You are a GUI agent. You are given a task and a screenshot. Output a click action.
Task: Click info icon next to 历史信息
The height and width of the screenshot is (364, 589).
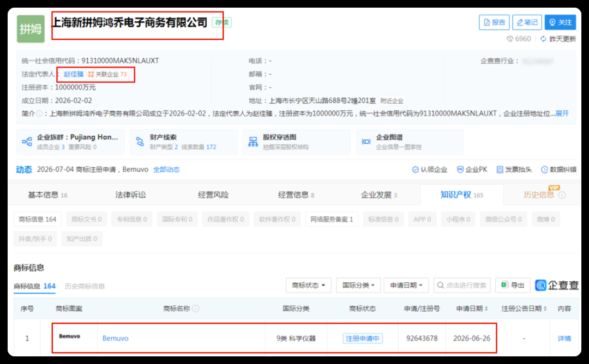pyautogui.click(x=562, y=195)
